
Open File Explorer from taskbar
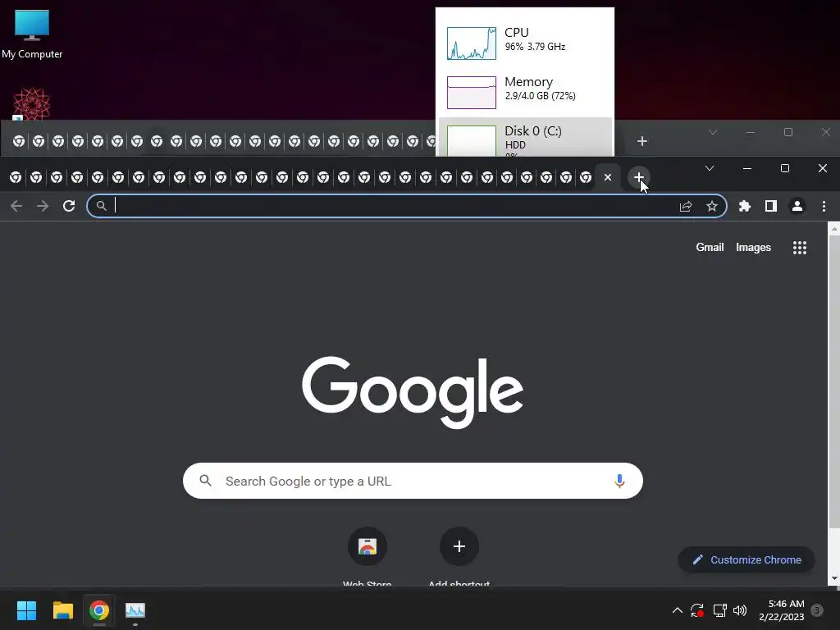(x=62, y=610)
